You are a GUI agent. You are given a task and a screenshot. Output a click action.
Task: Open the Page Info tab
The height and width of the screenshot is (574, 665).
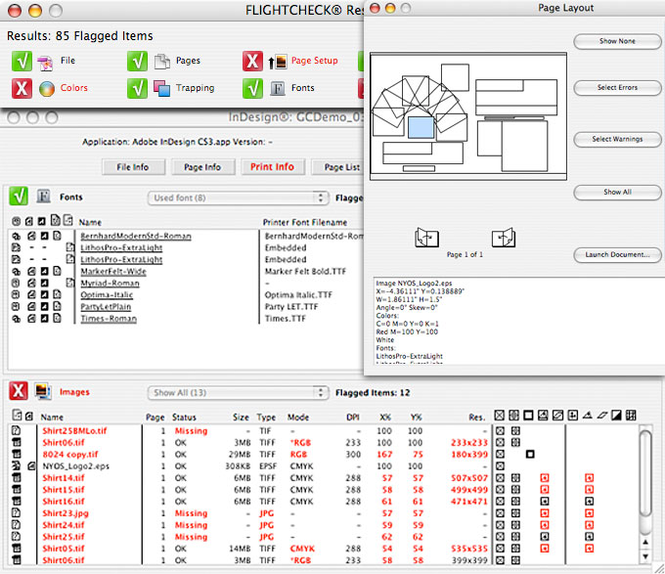click(x=203, y=167)
